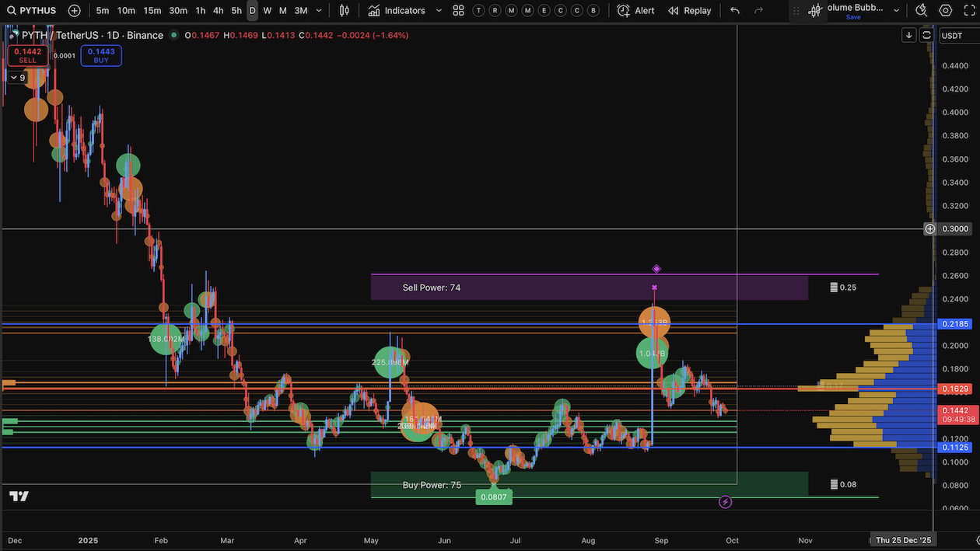Toggle the D daily timeframe
Viewport: 980px width, 551px height.
pyautogui.click(x=251, y=10)
